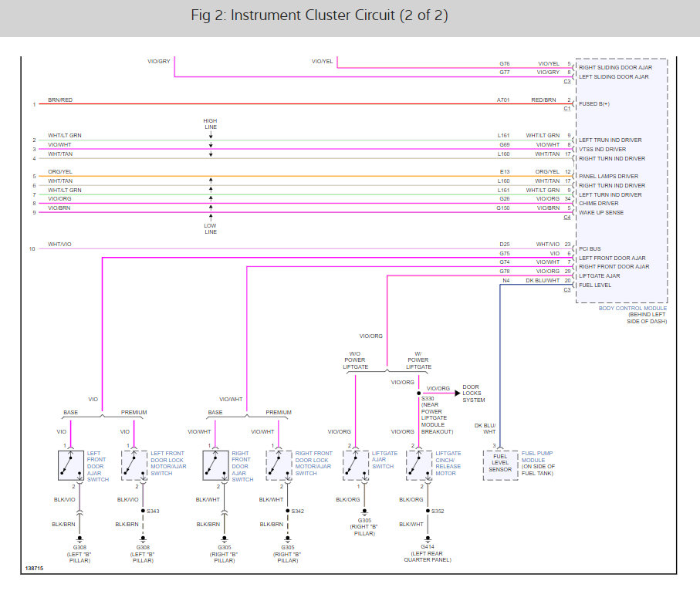Click the LIFTGATE AJAR SWITCH label
This screenshot has width=700, height=591.
[x=384, y=460]
